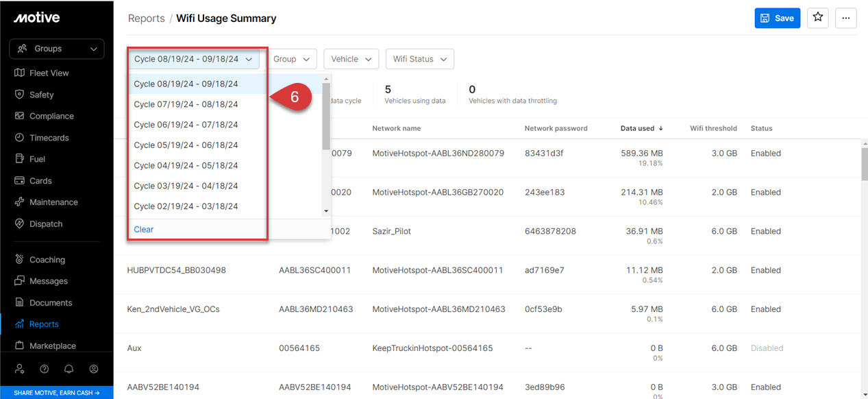This screenshot has width=868, height=399.
Task: Click network password 6463878208
Action: tap(550, 232)
